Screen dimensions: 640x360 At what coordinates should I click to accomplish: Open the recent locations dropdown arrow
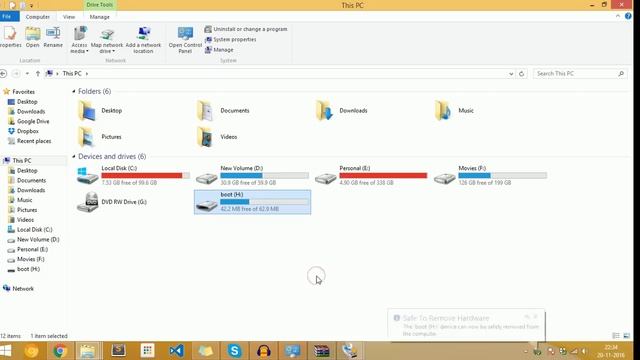27,73
